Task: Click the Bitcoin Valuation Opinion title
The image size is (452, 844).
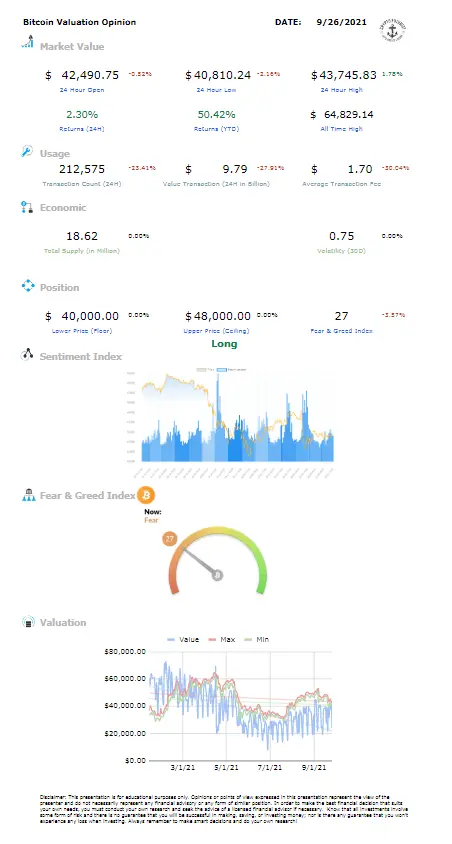Action: tap(80, 22)
